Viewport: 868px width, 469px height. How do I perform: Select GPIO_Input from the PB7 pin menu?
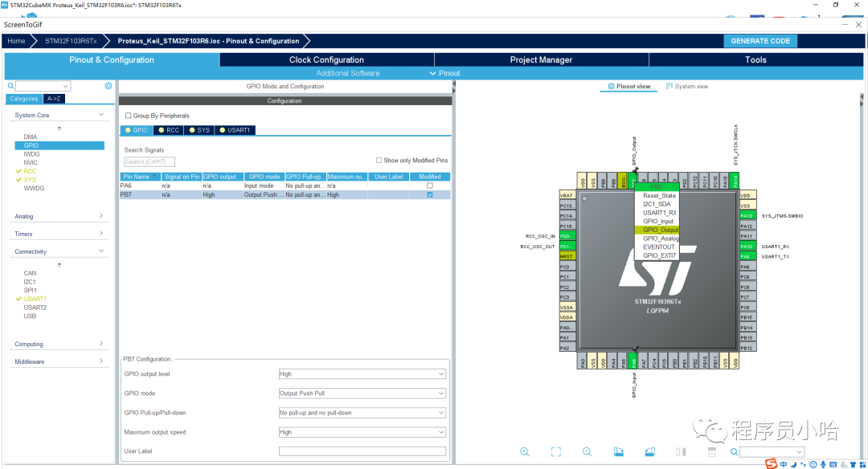click(658, 222)
